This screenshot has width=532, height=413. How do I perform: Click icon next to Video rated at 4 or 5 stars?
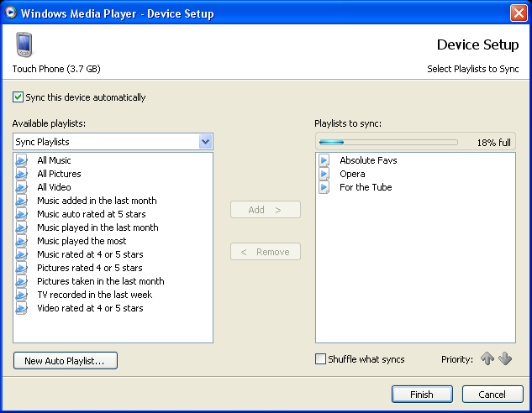coord(21,308)
